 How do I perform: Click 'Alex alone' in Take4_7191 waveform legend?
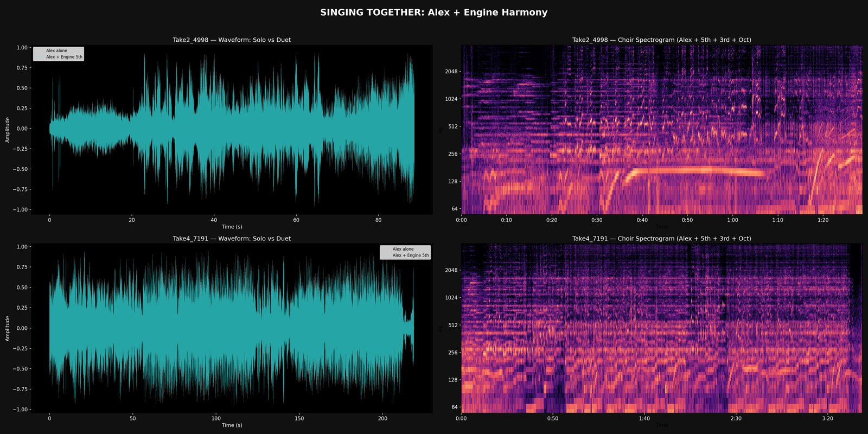(403, 249)
